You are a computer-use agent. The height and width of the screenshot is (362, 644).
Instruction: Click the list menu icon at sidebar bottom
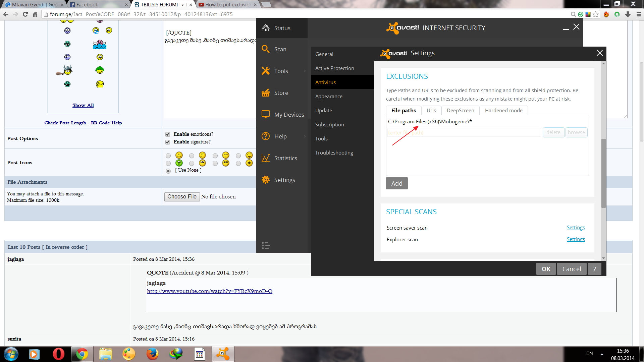click(x=266, y=246)
